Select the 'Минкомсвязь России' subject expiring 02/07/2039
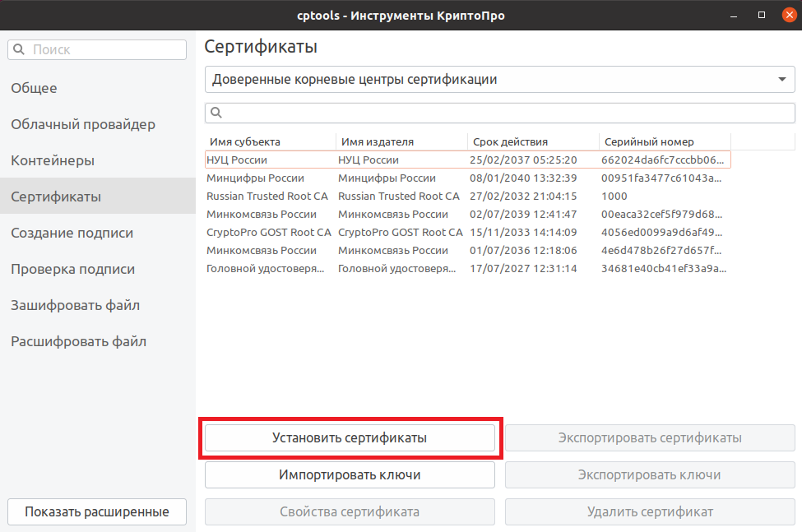This screenshot has height=532, width=802. click(x=262, y=214)
